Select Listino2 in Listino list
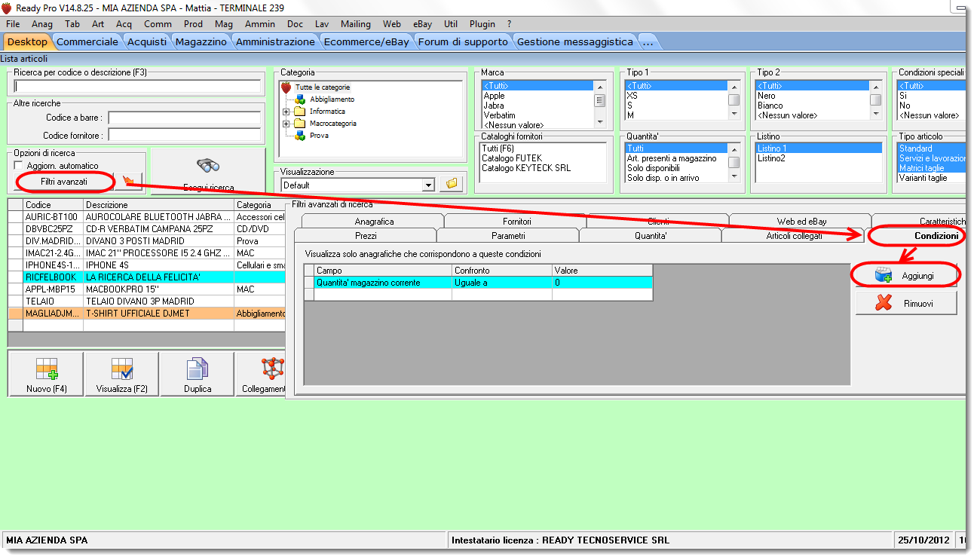The width and height of the screenshot is (977, 560). coord(819,158)
